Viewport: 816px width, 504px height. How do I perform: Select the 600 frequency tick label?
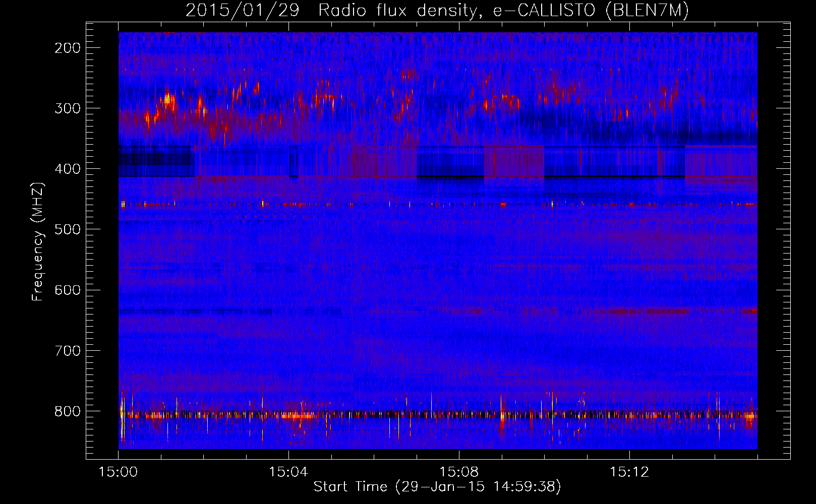pos(68,290)
